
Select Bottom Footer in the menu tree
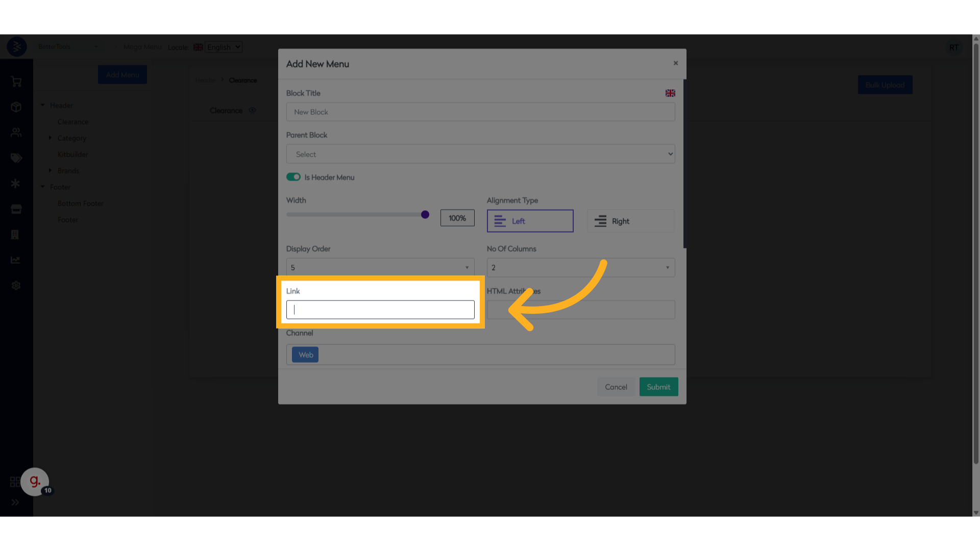click(x=80, y=204)
